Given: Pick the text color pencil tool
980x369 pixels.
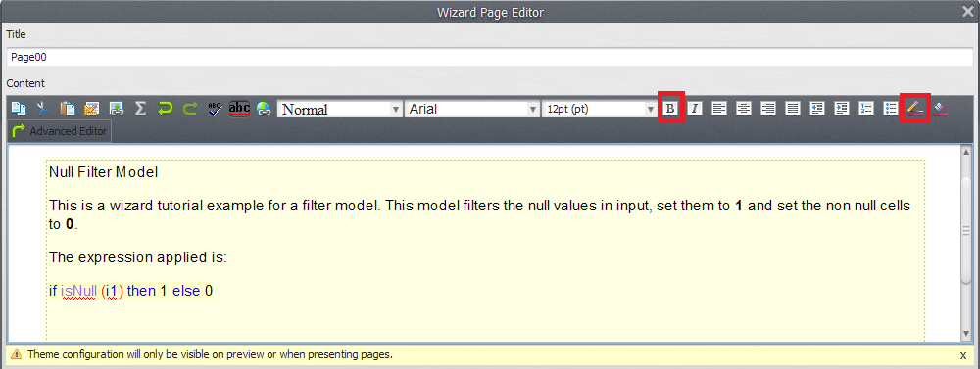Looking at the screenshot, I should click(x=915, y=109).
